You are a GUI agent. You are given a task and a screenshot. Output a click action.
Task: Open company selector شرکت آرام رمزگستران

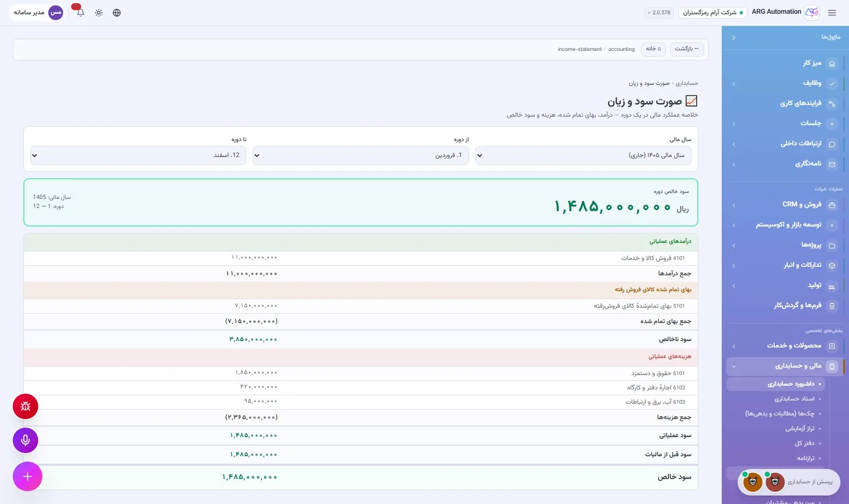(x=713, y=13)
